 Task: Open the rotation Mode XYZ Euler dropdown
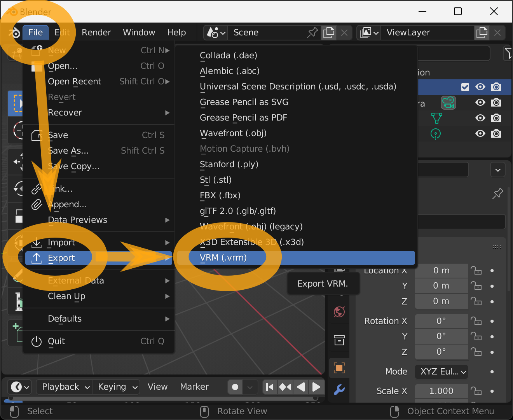coord(441,372)
